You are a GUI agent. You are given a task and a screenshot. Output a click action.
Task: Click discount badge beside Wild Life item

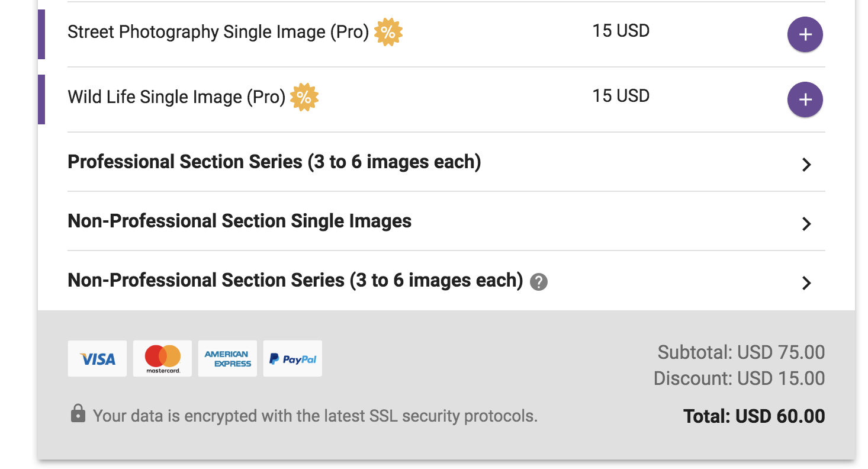pyautogui.click(x=304, y=97)
